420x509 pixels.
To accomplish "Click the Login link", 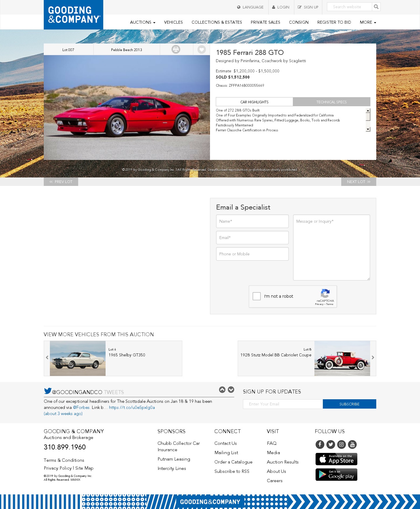I will coord(281,7).
